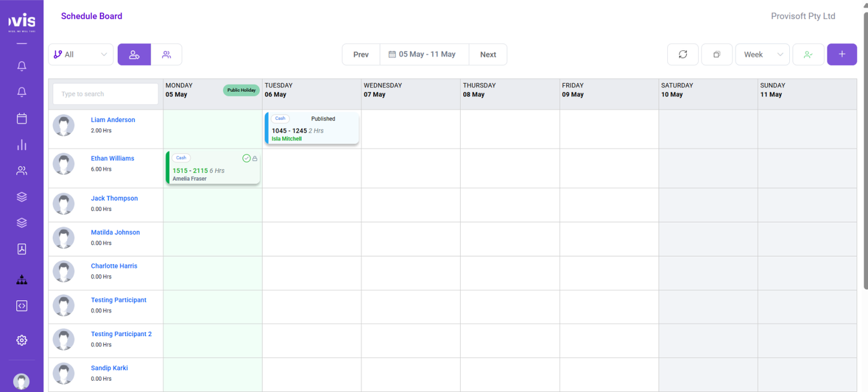Viewport: 868px width, 392px height.
Task: Click the refresh schedule icon button
Action: coord(683,55)
